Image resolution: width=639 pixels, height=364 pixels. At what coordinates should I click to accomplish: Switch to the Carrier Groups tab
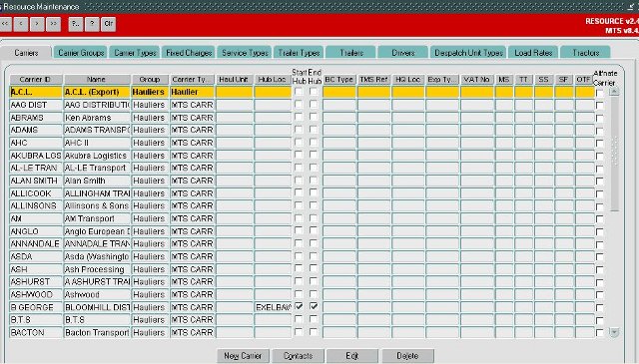click(81, 53)
